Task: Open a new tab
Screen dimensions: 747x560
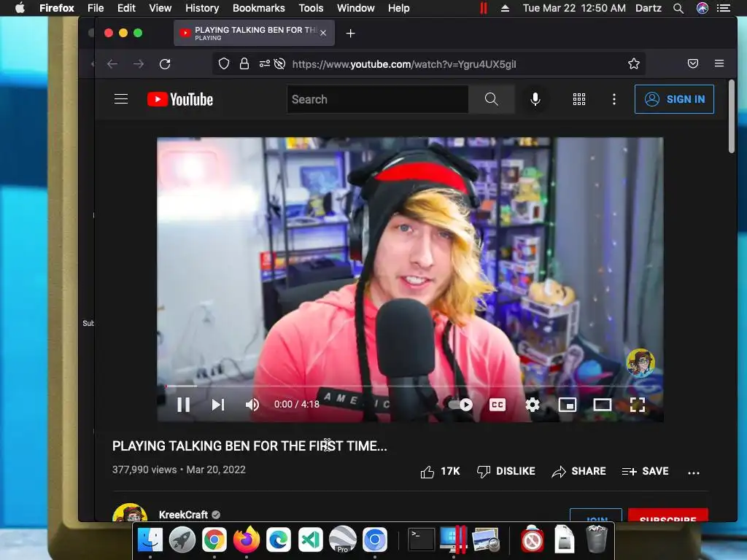Action: click(351, 34)
